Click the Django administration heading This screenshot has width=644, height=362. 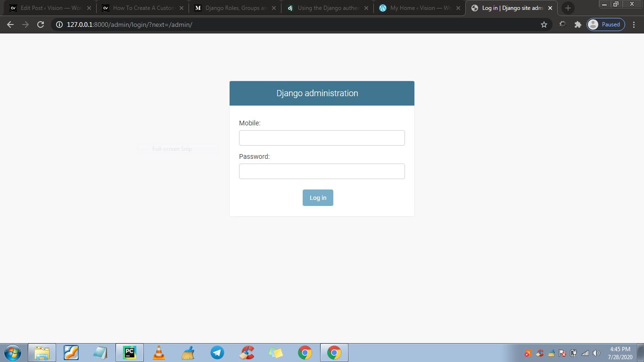click(x=317, y=93)
